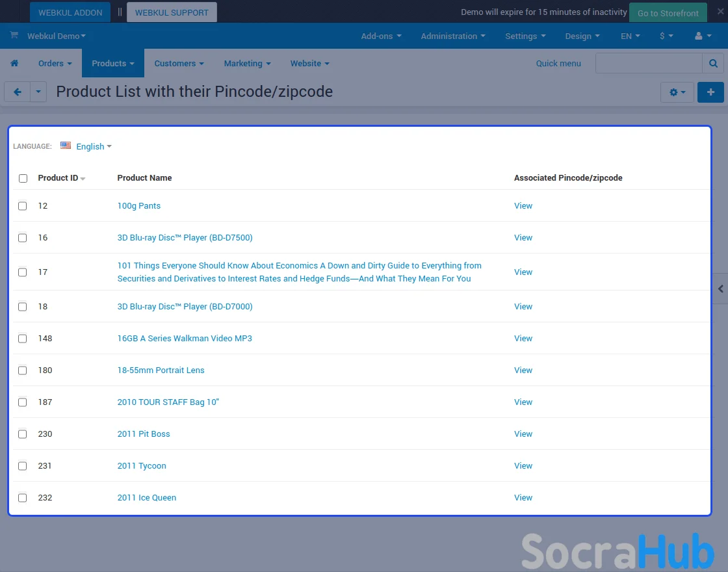Open the Products menu
This screenshot has height=572, width=728.
point(113,63)
